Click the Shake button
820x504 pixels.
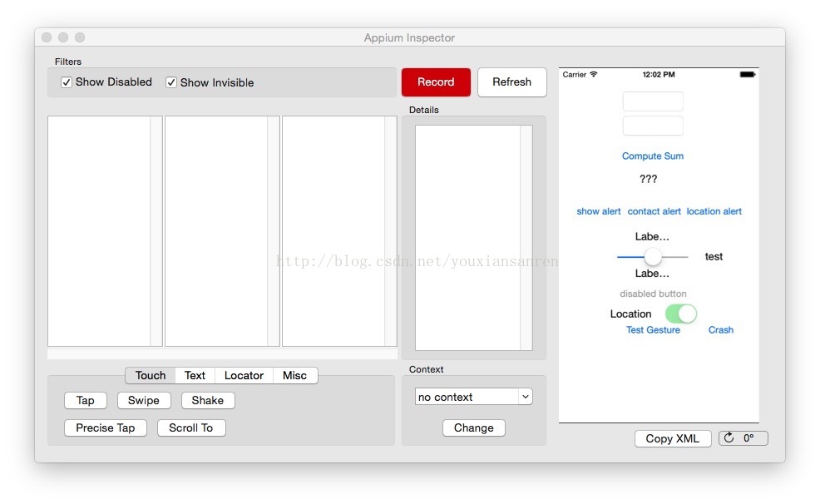[208, 401]
